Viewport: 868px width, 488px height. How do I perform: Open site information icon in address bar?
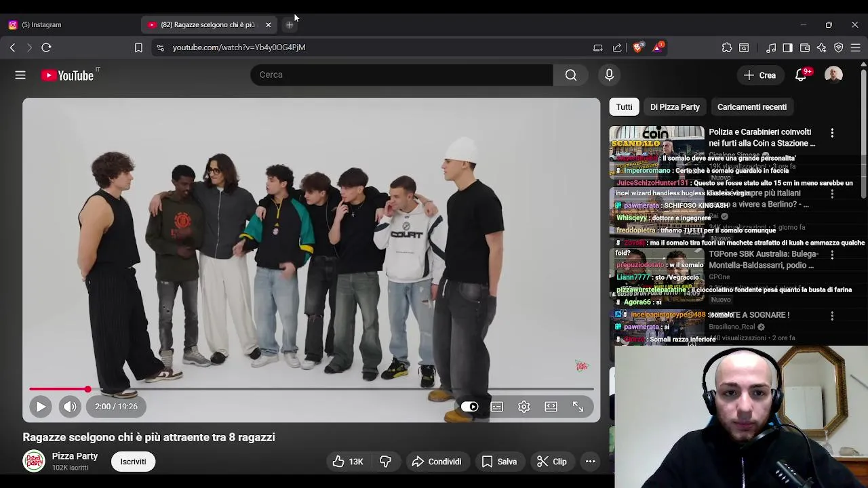point(160,47)
